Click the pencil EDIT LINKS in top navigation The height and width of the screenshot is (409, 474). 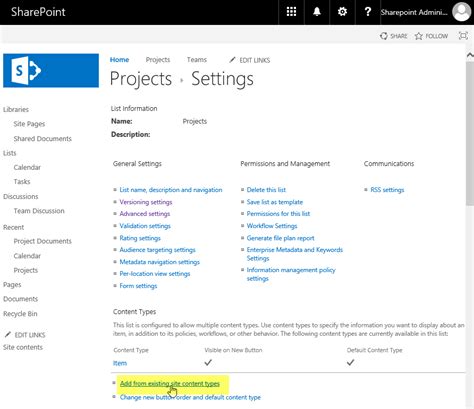coord(250,60)
